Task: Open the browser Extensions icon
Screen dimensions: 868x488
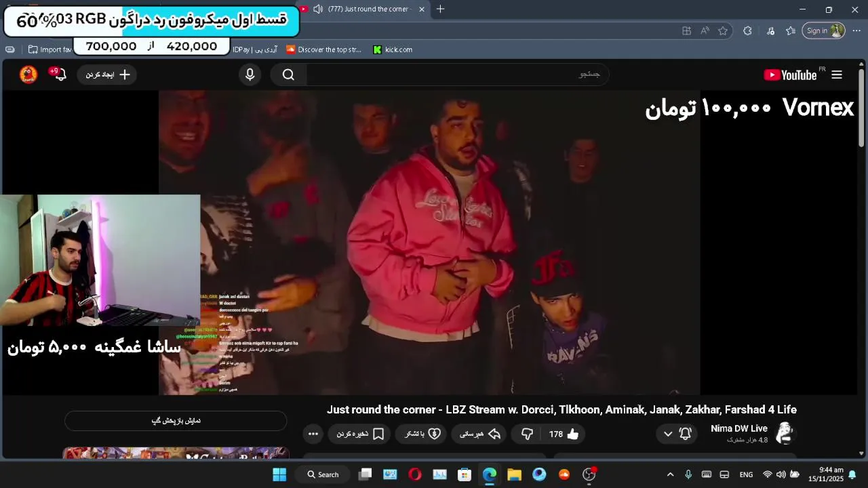Action: pos(747,30)
